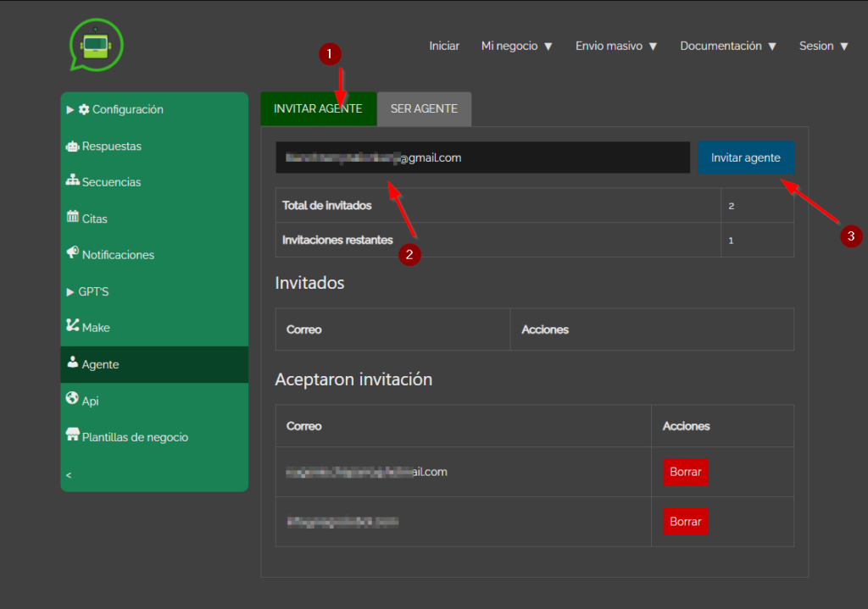Open the Sesion menu label

[x=816, y=46]
